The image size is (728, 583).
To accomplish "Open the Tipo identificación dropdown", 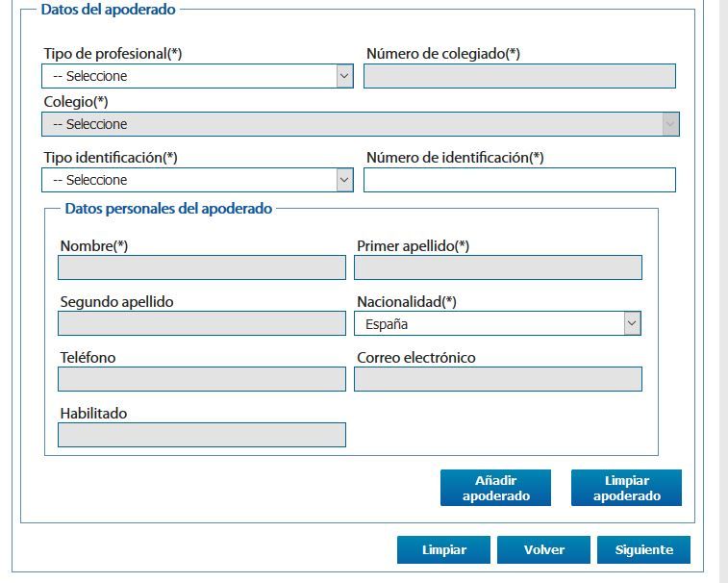I will [197, 180].
